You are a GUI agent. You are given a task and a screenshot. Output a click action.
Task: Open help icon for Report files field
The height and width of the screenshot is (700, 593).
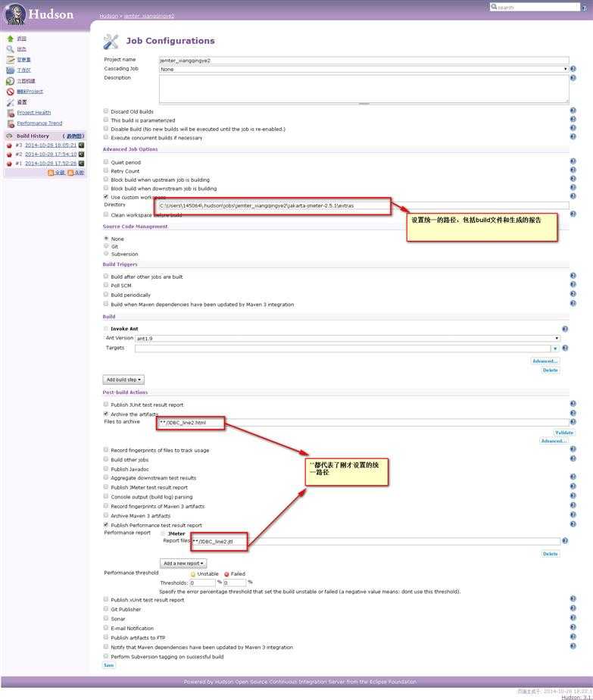click(565, 541)
